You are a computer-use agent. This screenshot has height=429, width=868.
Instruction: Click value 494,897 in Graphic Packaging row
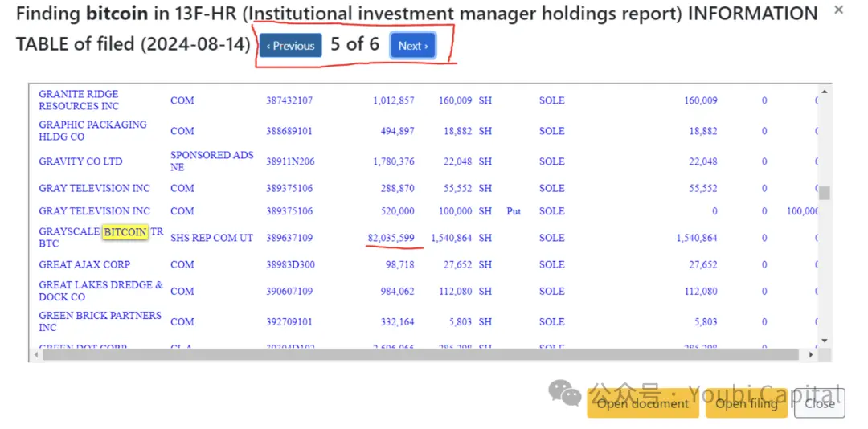pyautogui.click(x=398, y=131)
